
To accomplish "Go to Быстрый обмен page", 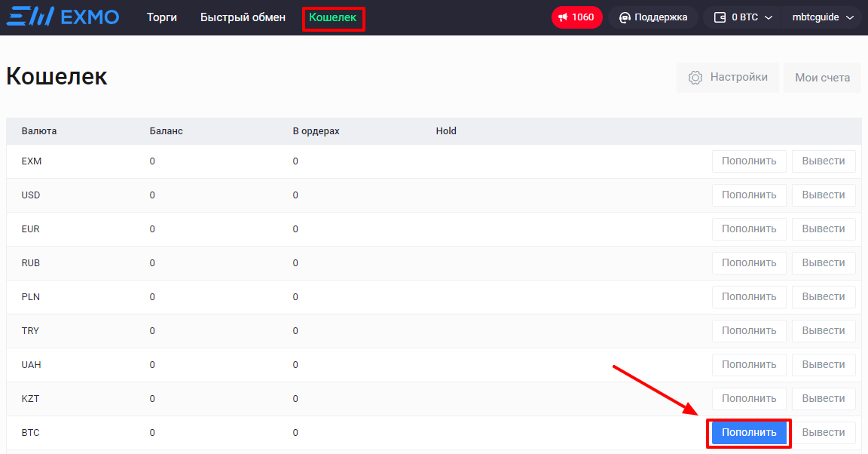I will coord(243,17).
